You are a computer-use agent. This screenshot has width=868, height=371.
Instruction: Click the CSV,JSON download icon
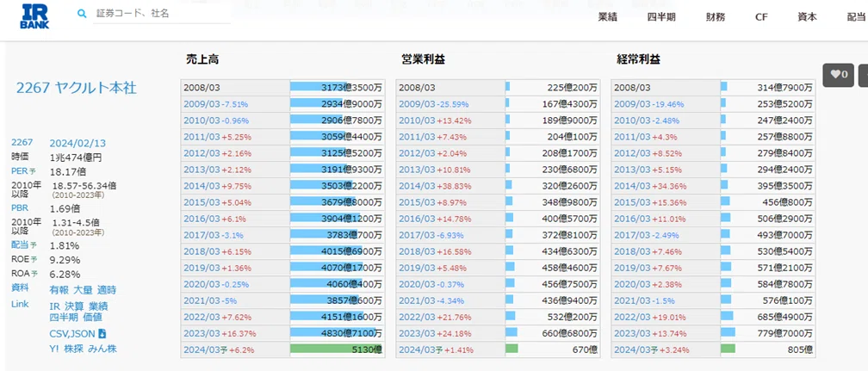pos(102,334)
